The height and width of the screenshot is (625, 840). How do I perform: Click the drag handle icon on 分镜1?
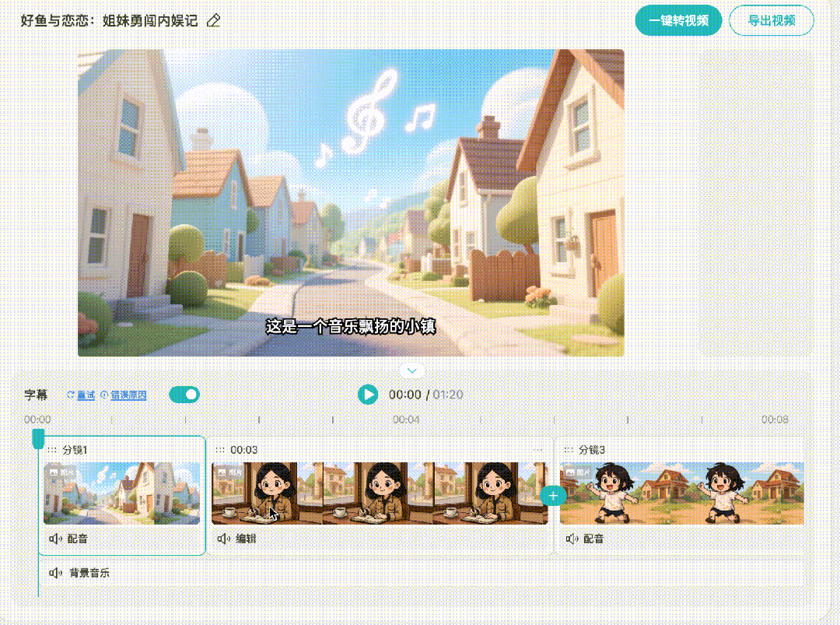coord(51,450)
